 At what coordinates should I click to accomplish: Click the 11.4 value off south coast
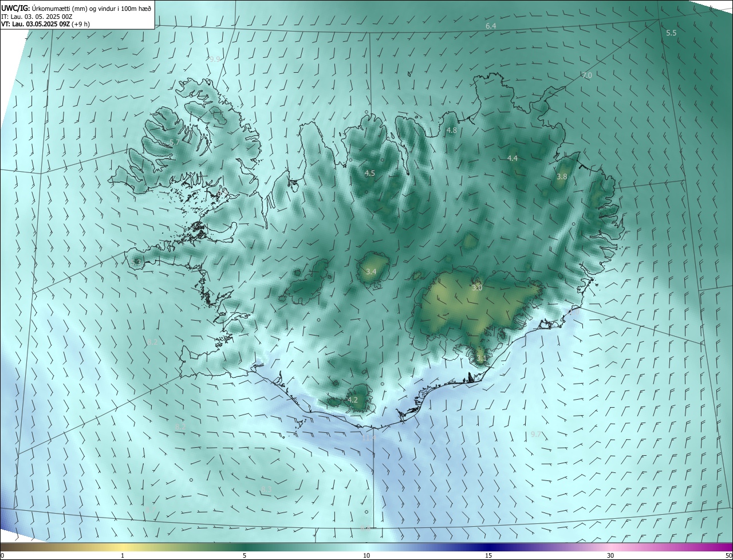369,437
